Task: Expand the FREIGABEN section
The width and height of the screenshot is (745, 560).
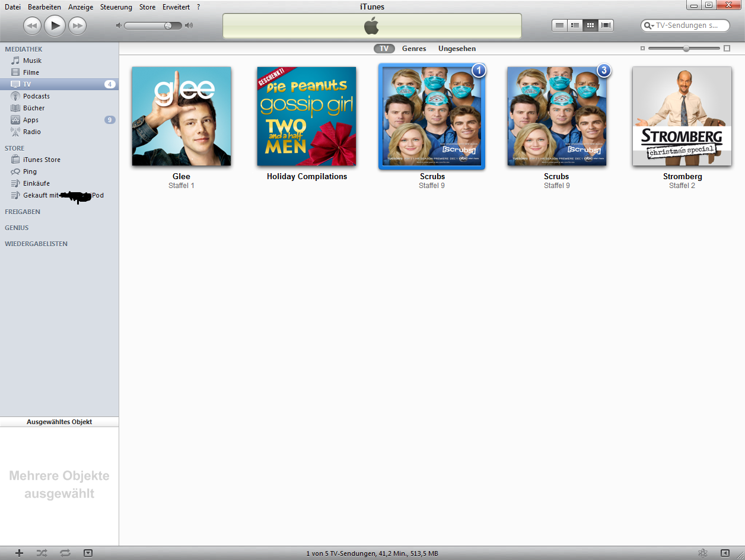Action: (x=23, y=212)
